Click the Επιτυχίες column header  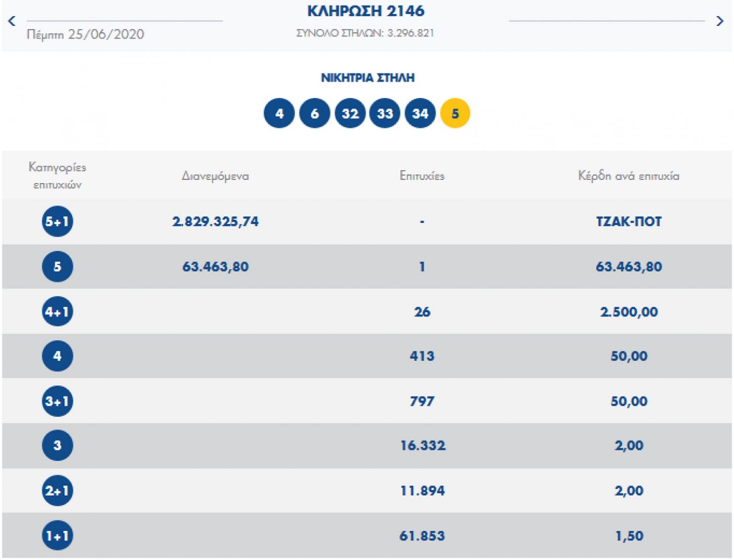pos(422,176)
